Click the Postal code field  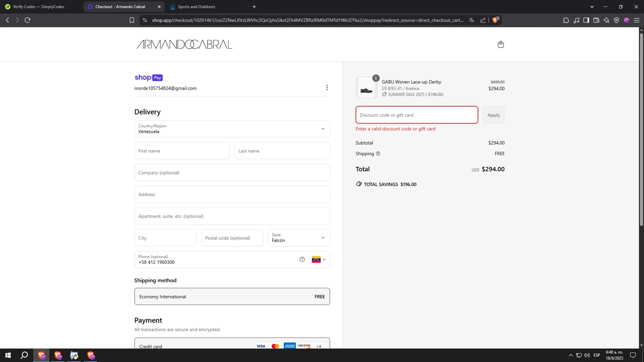232,238
